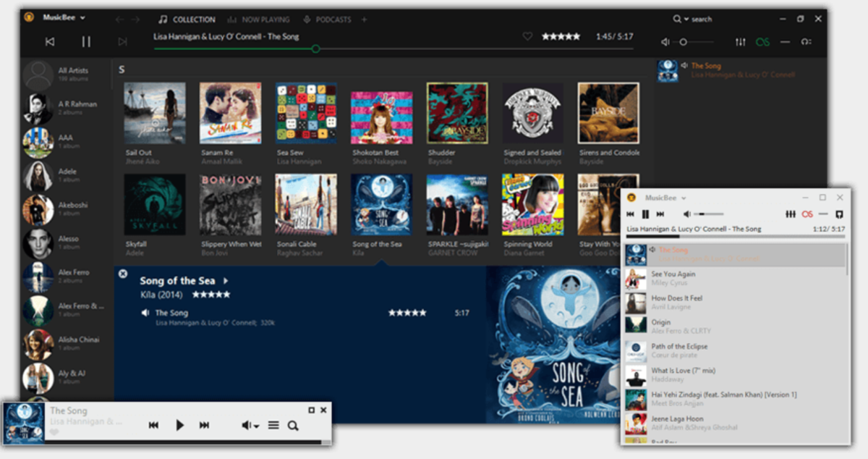Play How Does It Feel by Avril Lavigne

(x=735, y=303)
